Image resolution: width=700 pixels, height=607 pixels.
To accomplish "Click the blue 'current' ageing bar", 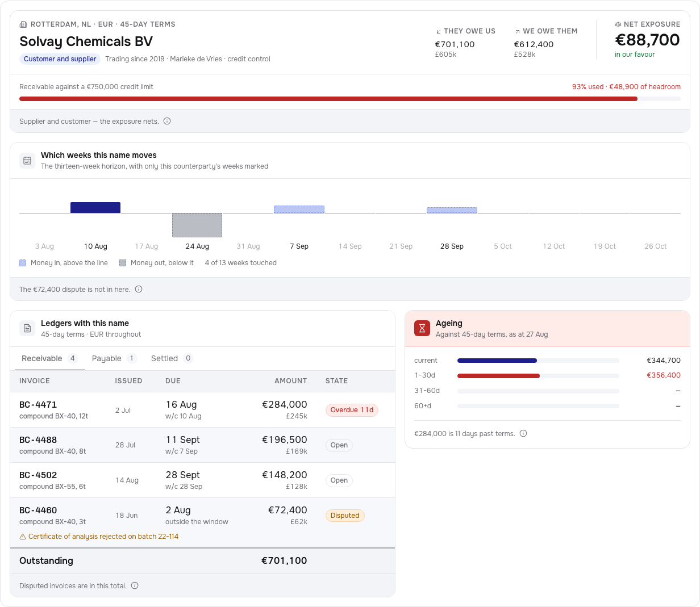I will point(497,361).
